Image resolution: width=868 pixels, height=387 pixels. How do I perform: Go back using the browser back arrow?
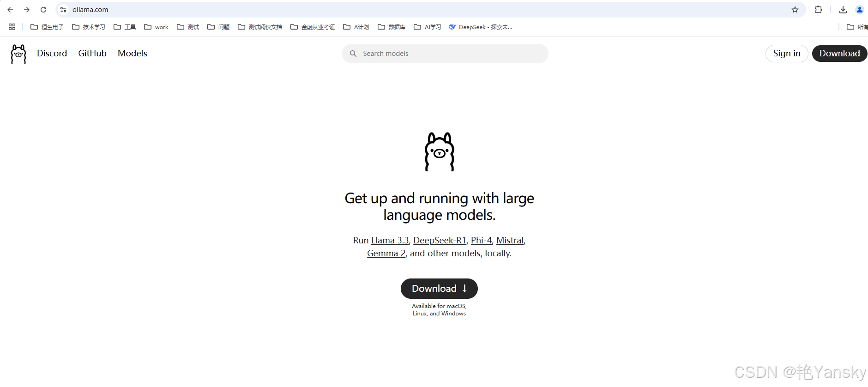click(x=10, y=10)
